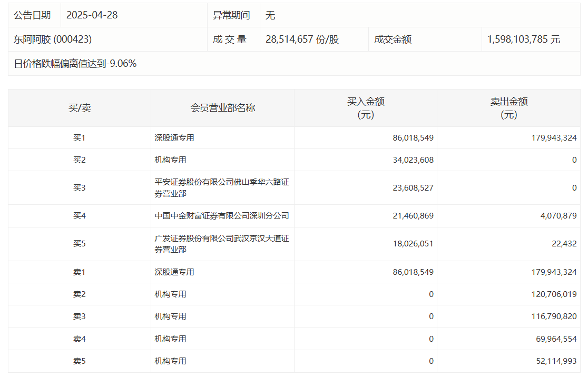Select the 买3 row label
The width and height of the screenshot is (588, 377).
[80, 188]
